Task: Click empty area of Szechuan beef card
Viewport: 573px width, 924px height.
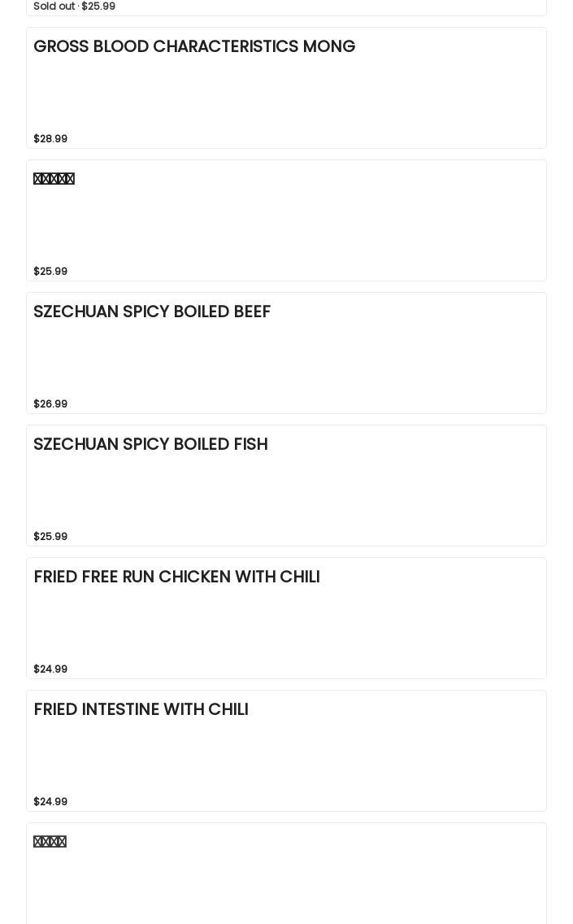Action: (x=366, y=358)
